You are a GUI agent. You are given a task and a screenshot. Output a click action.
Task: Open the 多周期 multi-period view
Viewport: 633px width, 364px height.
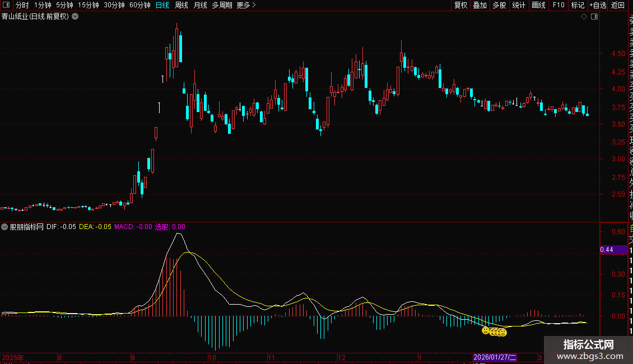(222, 6)
